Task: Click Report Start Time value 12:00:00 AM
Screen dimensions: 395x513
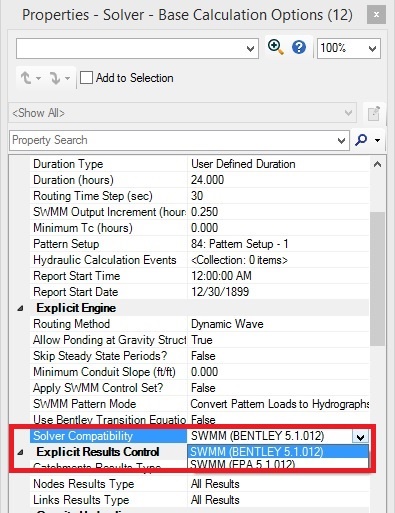Action: (221, 276)
